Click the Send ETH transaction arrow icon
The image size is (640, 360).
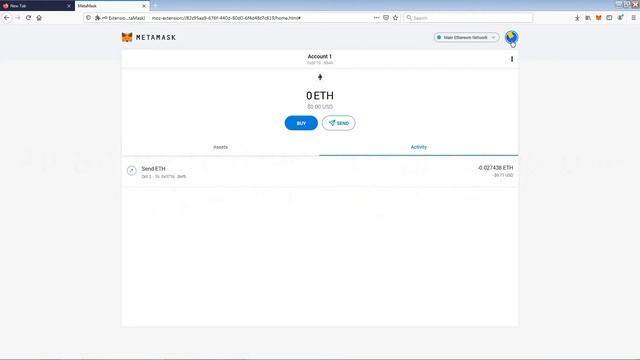point(131,171)
